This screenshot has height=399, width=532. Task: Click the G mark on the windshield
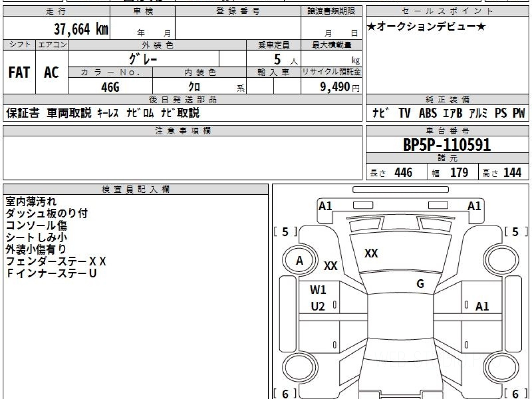pos(420,284)
